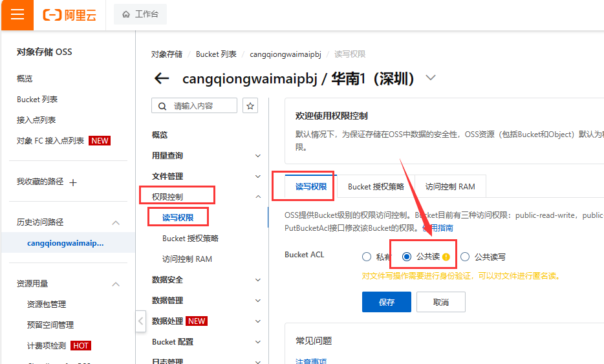Switch to the Bucket 授权策略 tab
604x364 pixels.
376,186
